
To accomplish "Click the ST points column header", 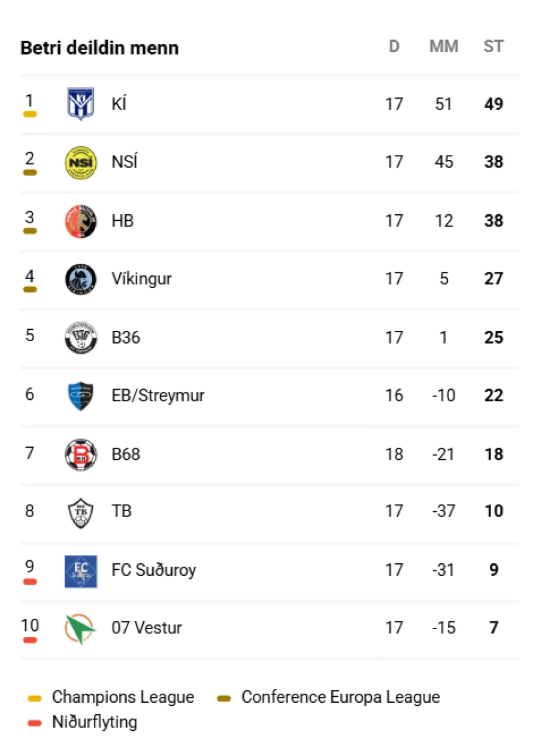I will click(x=493, y=47).
